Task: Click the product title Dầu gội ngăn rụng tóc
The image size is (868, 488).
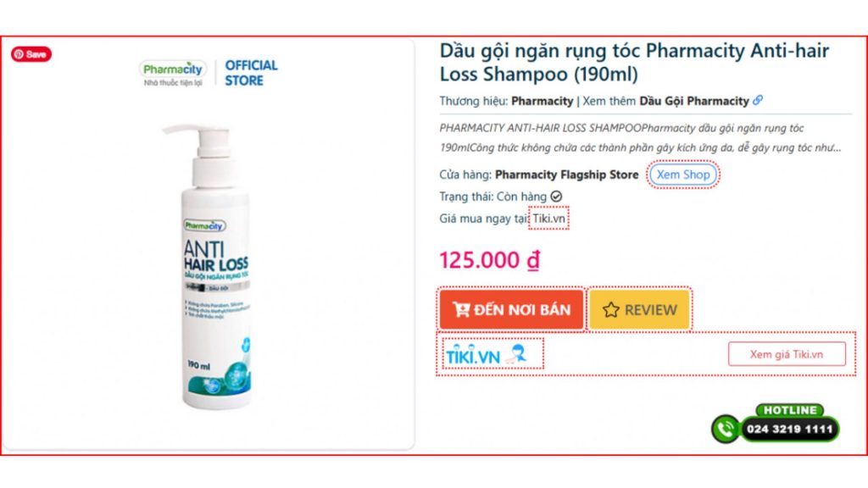Action: 634,62
